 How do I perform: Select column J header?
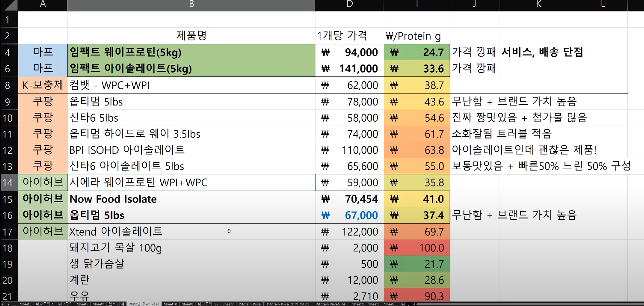[x=474, y=5]
